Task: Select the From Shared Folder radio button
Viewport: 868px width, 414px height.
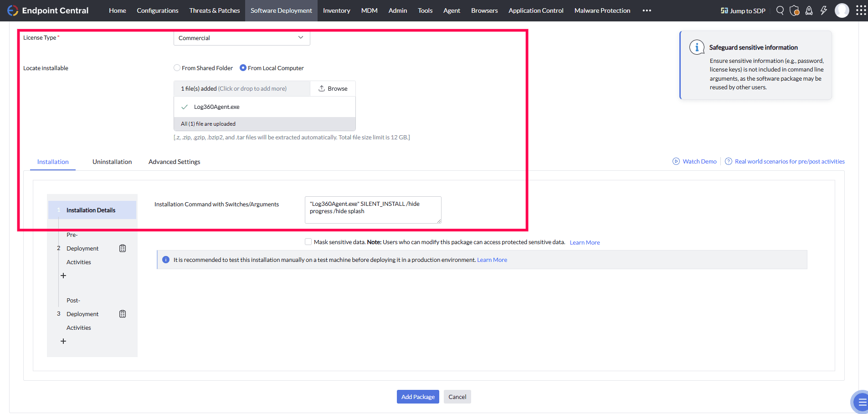Action: click(177, 68)
